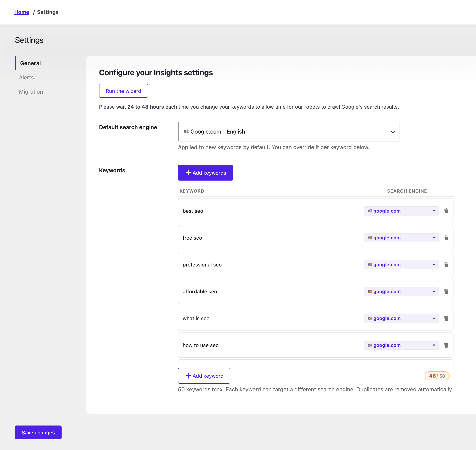Open search engine dropdown for 'best seo'
The image size is (476, 450).
coord(401,211)
